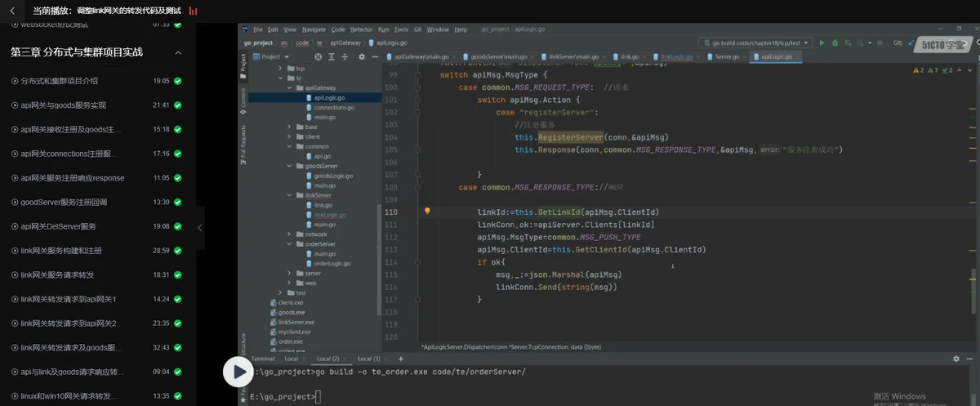Collapse the course sidebar with the side arrow
980x406 pixels.
200,227
